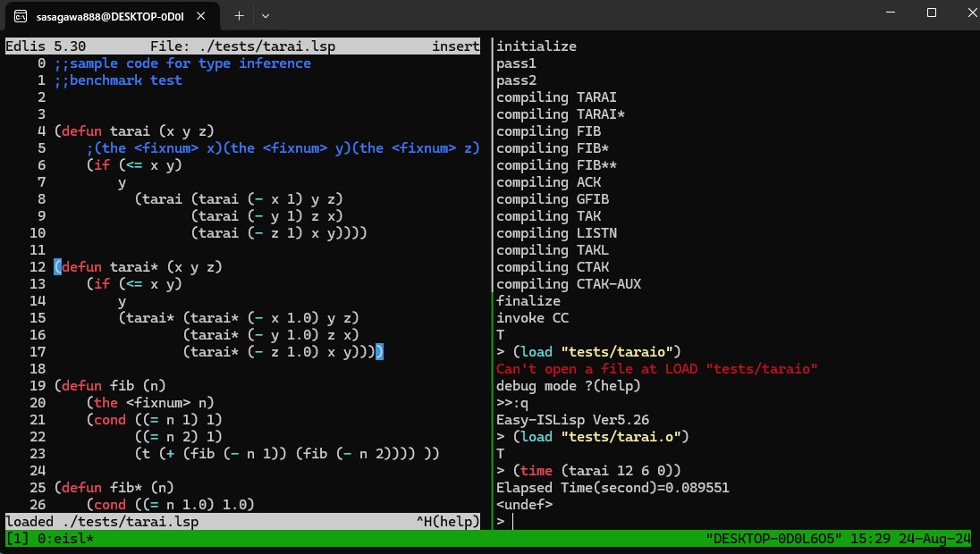Click comment ';;benchmark test' on line 1
This screenshot has height=554, width=980.
(118, 80)
